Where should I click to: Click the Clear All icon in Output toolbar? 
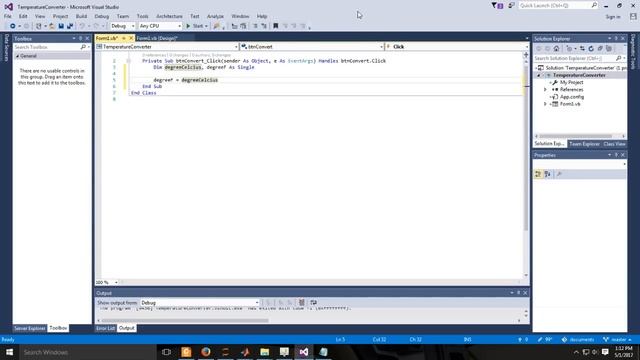coord(302,302)
